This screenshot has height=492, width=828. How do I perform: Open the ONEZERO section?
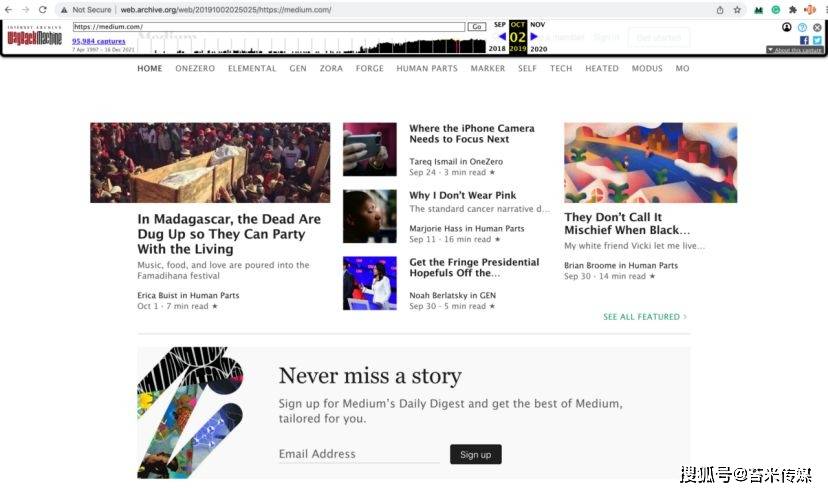coord(195,69)
